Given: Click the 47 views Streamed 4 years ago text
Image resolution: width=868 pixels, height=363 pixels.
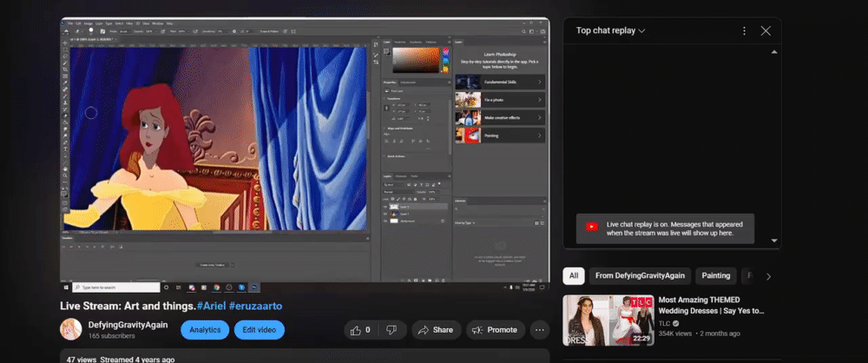Looking at the screenshot, I should tap(121, 360).
